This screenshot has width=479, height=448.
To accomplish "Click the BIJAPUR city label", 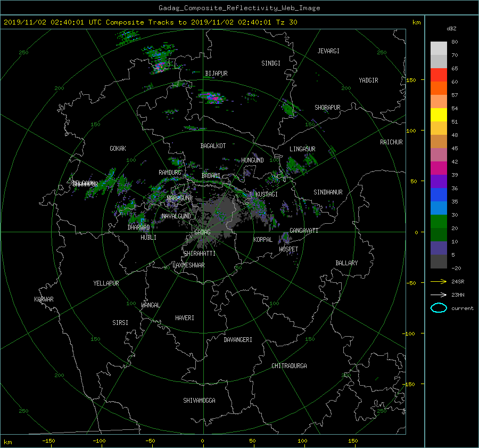I will [216, 74].
